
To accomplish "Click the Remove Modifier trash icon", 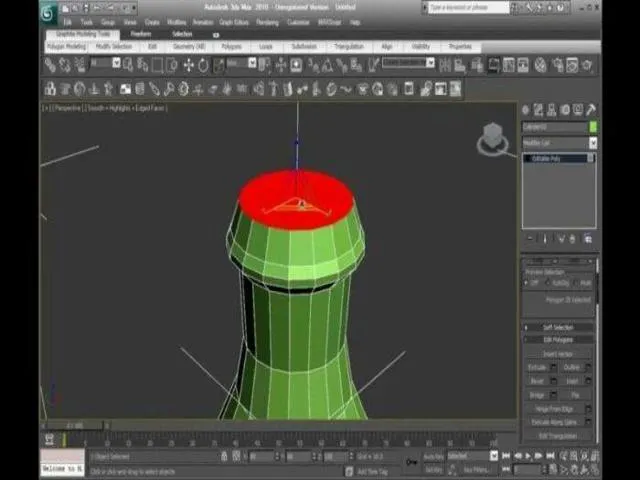I will pos(573,239).
